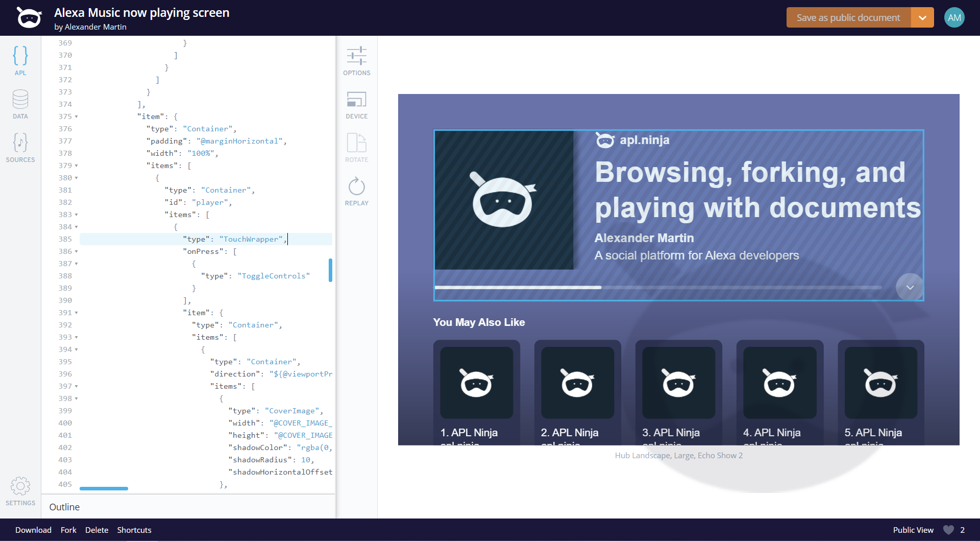
Task: Open keyboard Shortcuts
Action: click(134, 530)
